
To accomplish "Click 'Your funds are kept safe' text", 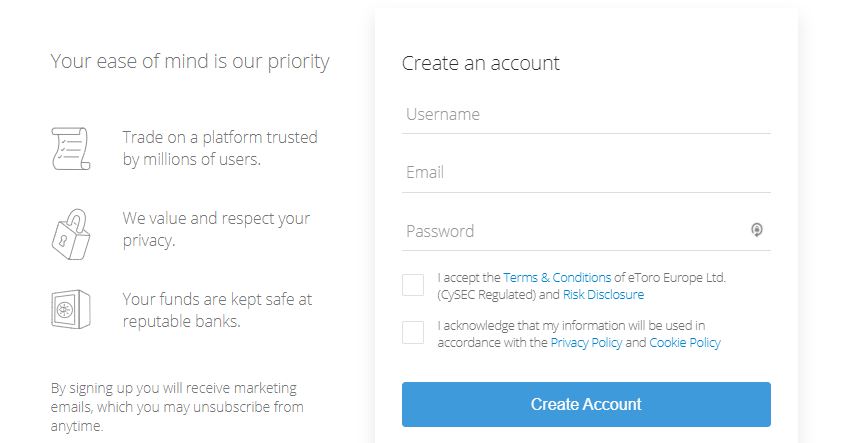I will pyautogui.click(x=217, y=310).
